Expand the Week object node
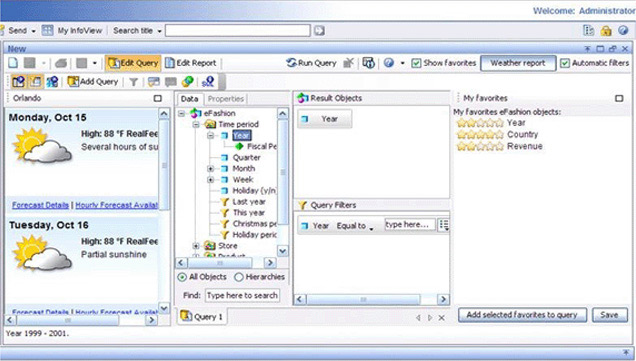Viewport: 636px width, 361px height. point(210,179)
